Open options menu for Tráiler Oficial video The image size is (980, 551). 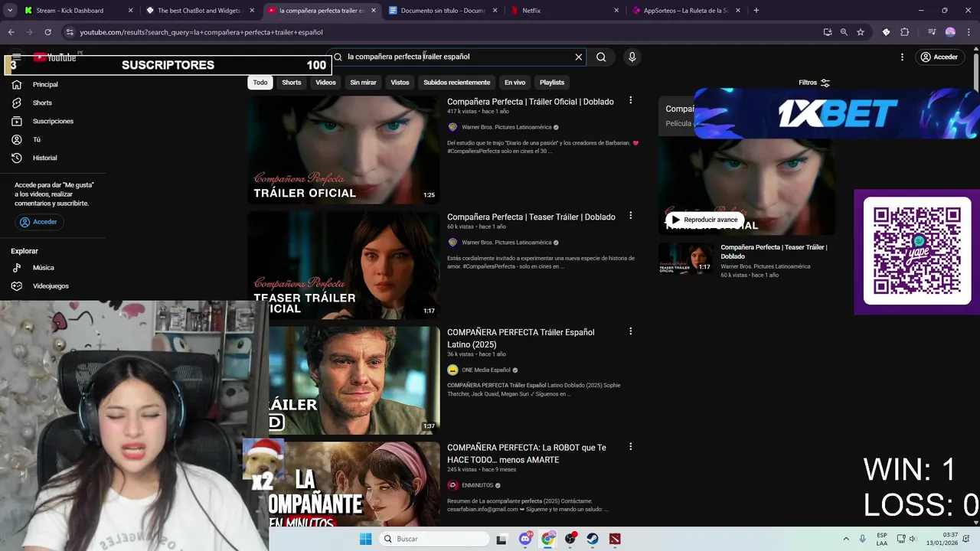(x=631, y=100)
